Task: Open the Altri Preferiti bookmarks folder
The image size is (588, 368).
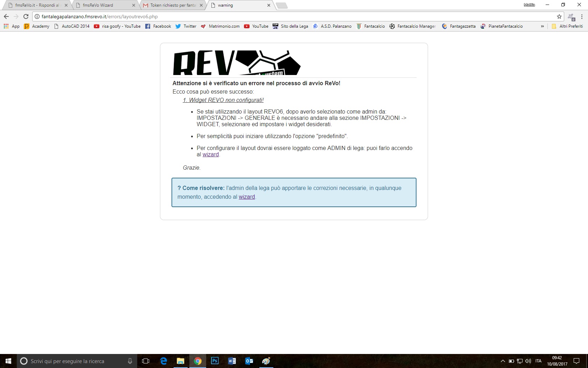Action: (x=567, y=26)
